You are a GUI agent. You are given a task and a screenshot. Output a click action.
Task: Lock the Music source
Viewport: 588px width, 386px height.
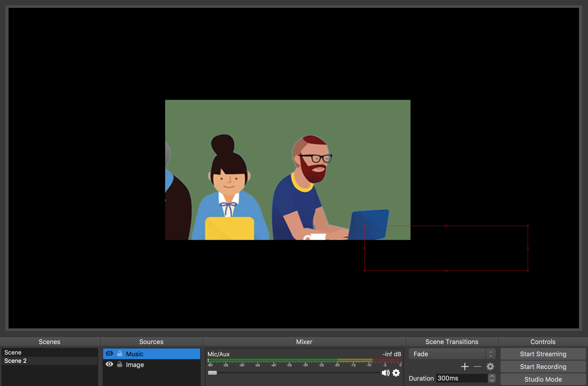coord(120,354)
